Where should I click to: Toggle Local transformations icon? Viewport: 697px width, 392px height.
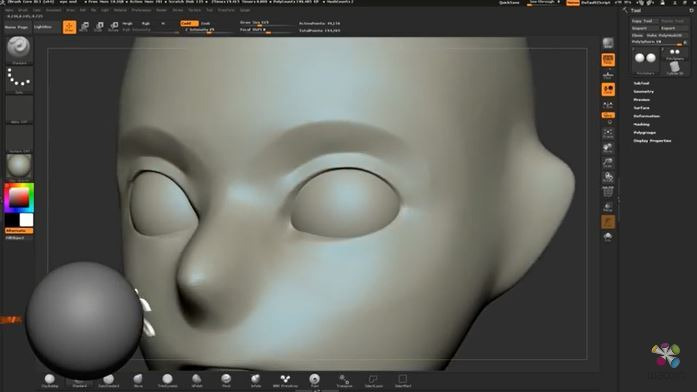608,89
